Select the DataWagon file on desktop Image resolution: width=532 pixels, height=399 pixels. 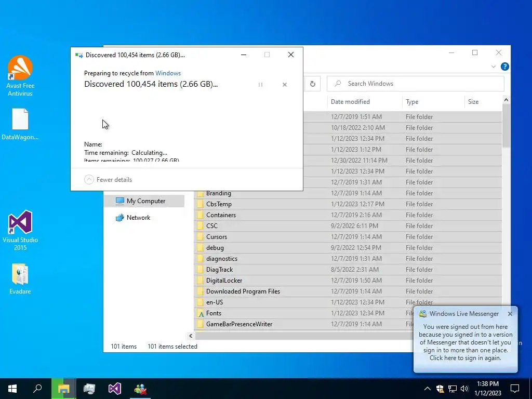pyautogui.click(x=20, y=124)
